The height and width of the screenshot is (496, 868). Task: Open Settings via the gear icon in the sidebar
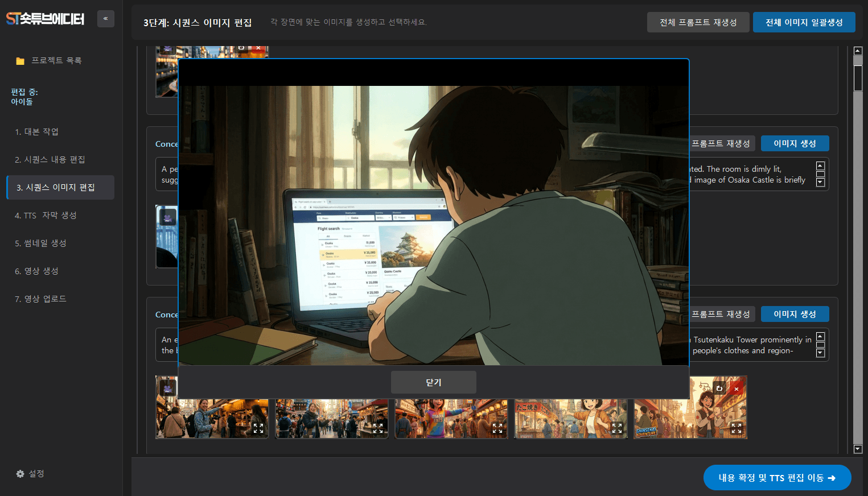pos(20,474)
